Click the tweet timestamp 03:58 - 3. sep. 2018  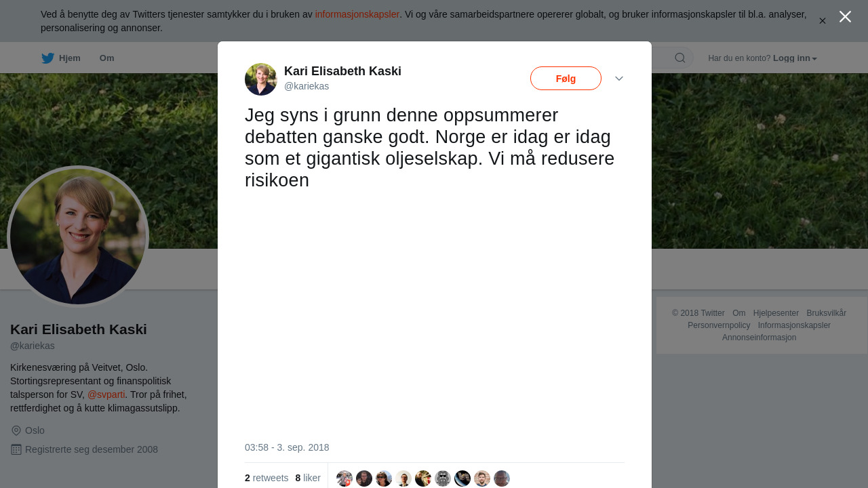click(x=287, y=447)
